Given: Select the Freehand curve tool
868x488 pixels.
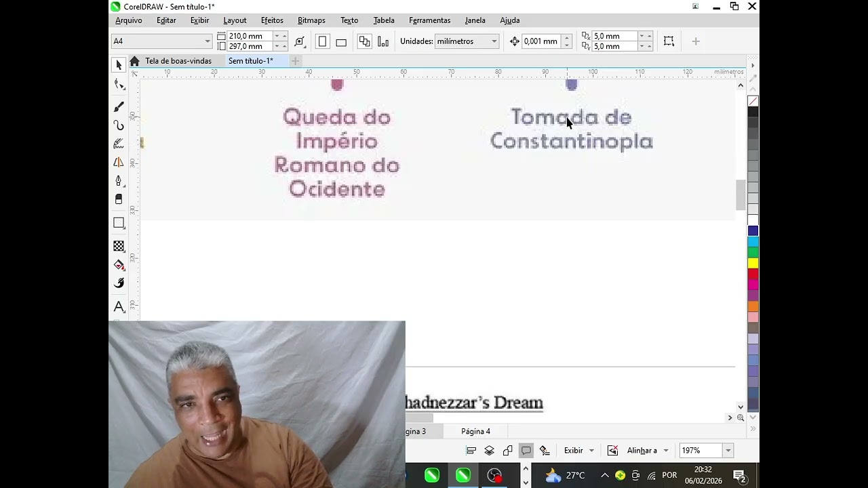Looking at the screenshot, I should click(119, 125).
